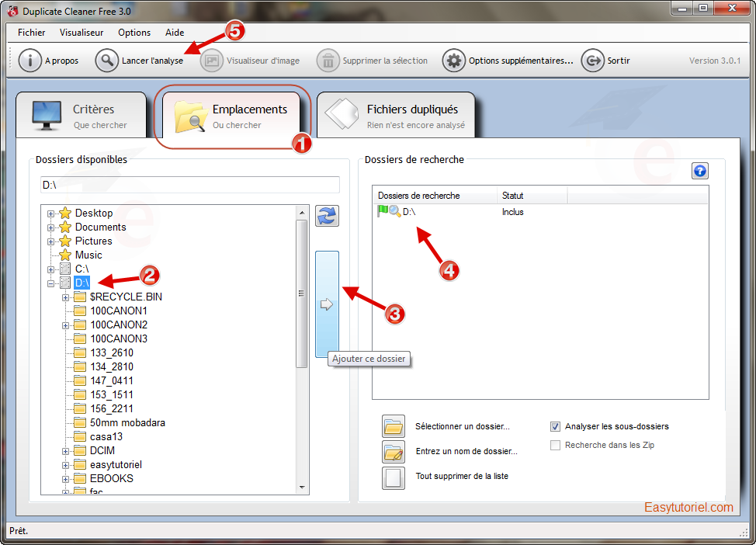Viewport: 756px width, 545px height.
Task: Expand the Pictures tree node
Action: pyautogui.click(x=50, y=241)
